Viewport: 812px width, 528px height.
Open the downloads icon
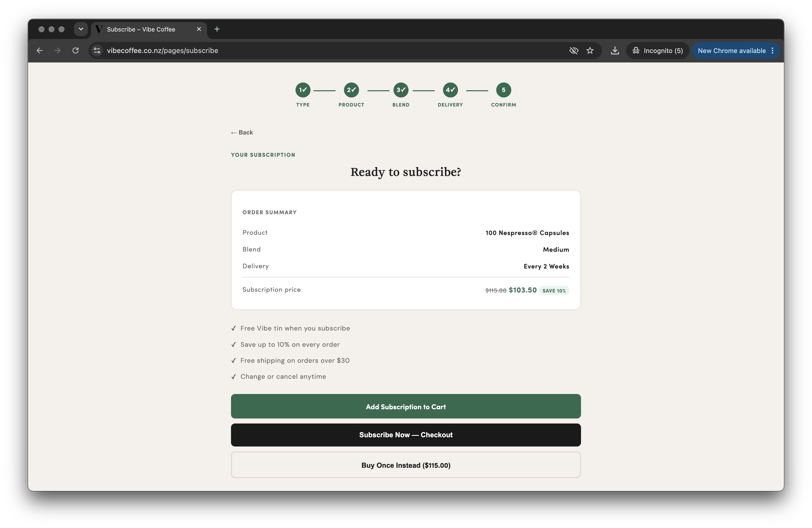615,50
